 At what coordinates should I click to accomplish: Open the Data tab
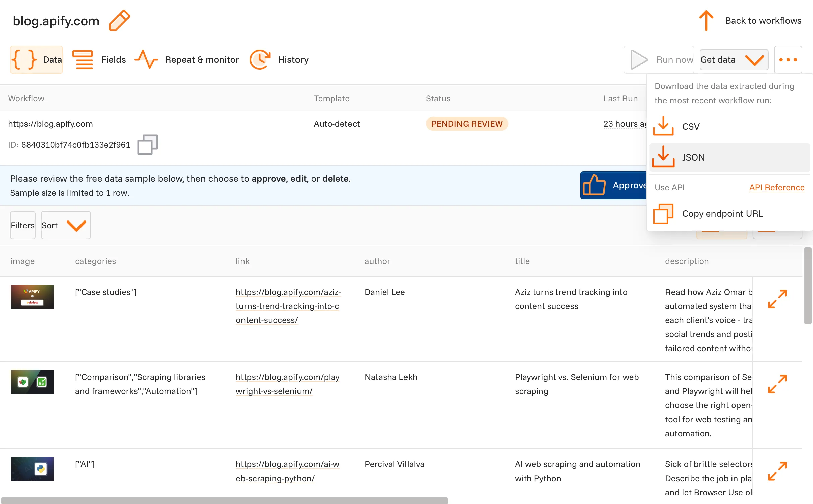click(x=37, y=60)
